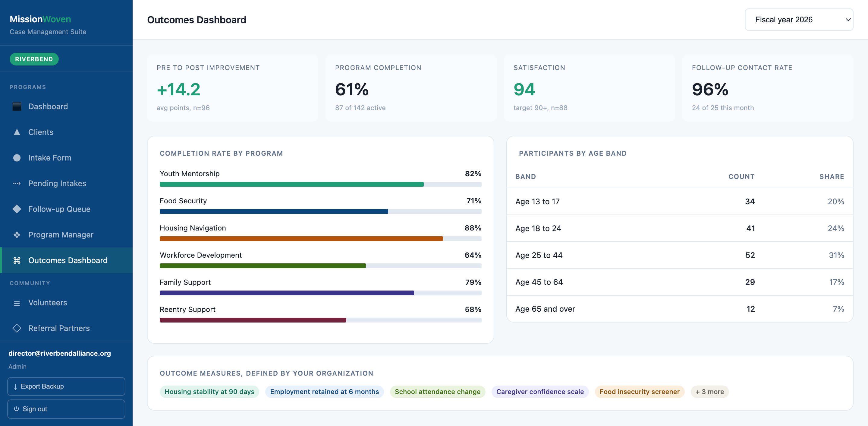Click the Program Manager four-diamond icon
Screen dimensions: 868x426
click(x=17, y=235)
